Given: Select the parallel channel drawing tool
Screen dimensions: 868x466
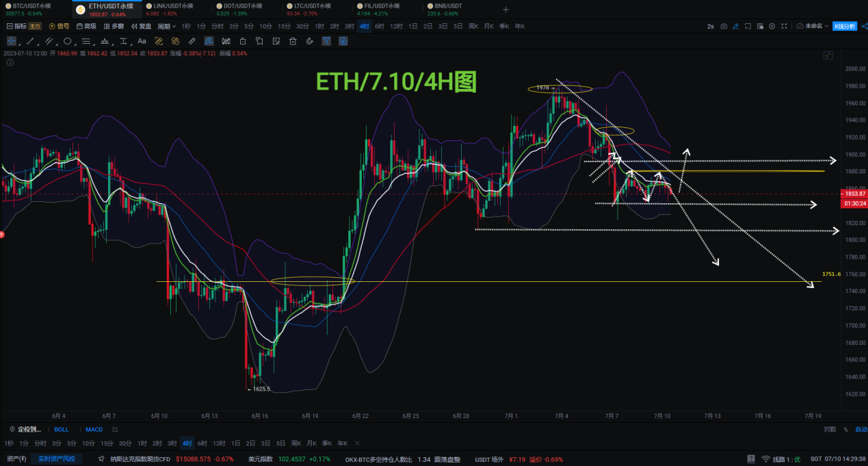Looking at the screenshot, I should [49, 41].
